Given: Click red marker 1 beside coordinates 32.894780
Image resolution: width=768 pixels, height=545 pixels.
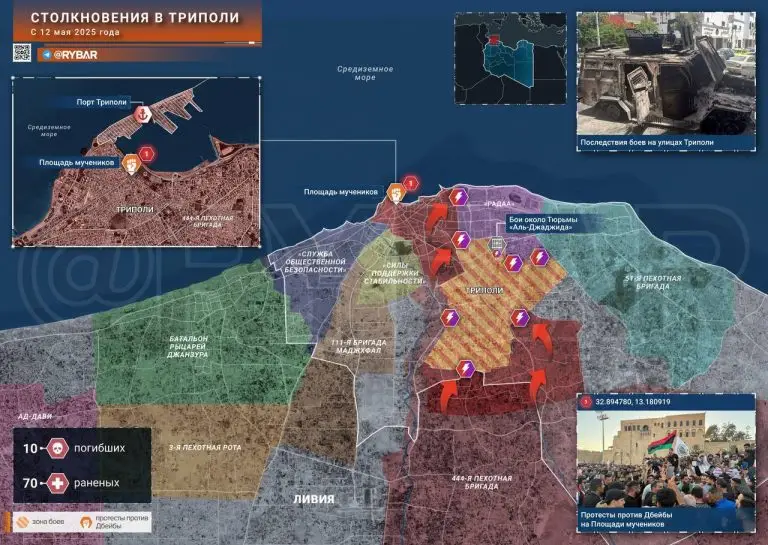Looking at the screenshot, I should coord(586,402).
